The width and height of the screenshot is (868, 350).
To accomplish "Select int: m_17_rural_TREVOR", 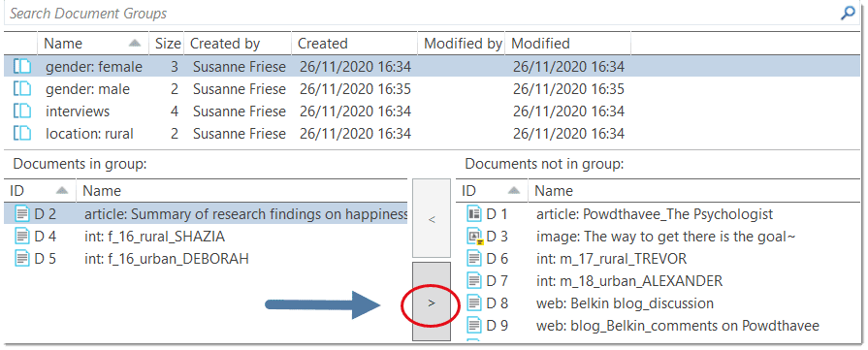I will (611, 259).
